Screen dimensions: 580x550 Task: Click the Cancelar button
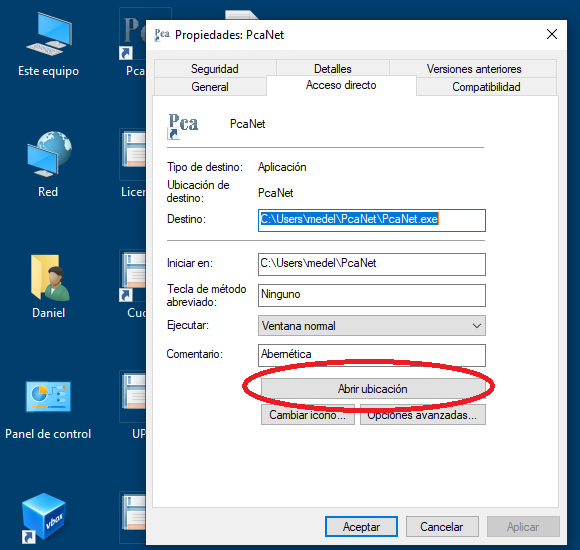pyautogui.click(x=442, y=526)
